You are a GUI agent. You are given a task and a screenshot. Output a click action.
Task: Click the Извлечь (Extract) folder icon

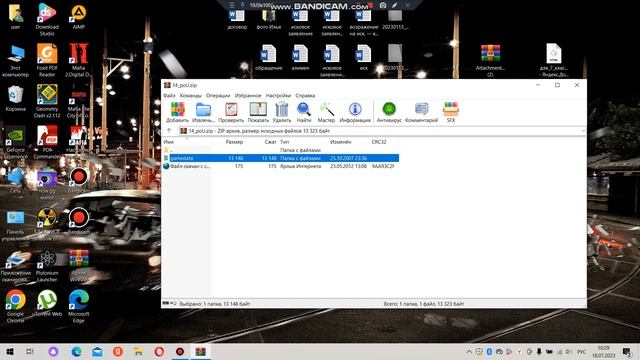click(x=203, y=112)
